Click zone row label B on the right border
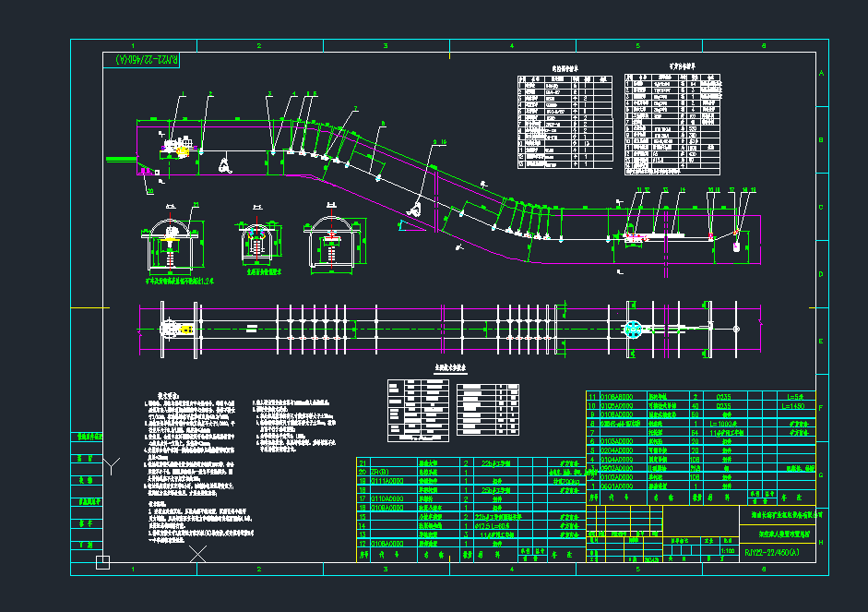 pos(822,140)
